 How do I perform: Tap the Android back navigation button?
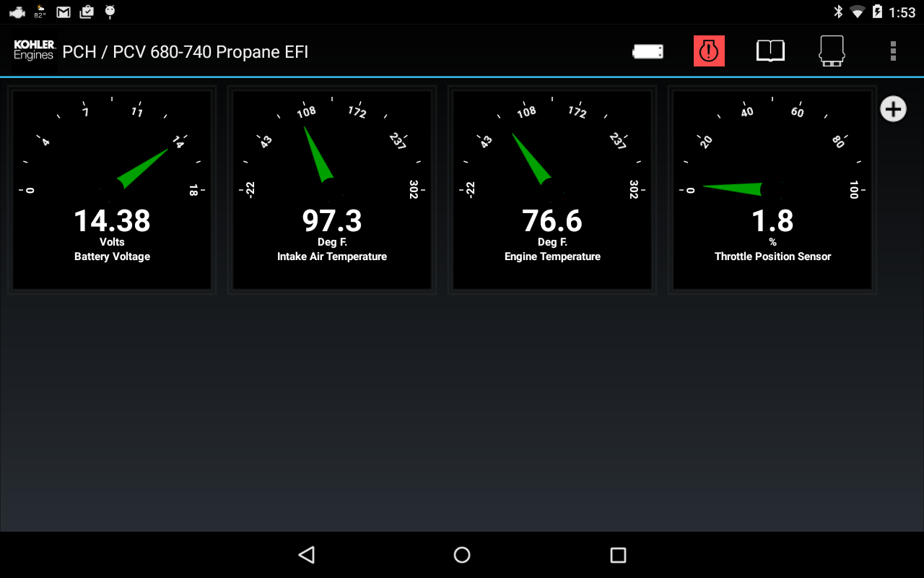click(x=307, y=555)
